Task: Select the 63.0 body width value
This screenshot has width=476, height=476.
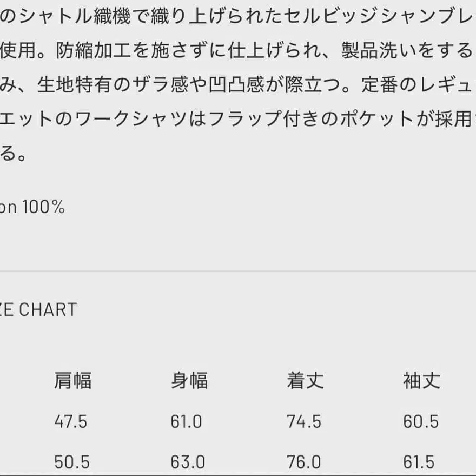Action: coord(188,462)
